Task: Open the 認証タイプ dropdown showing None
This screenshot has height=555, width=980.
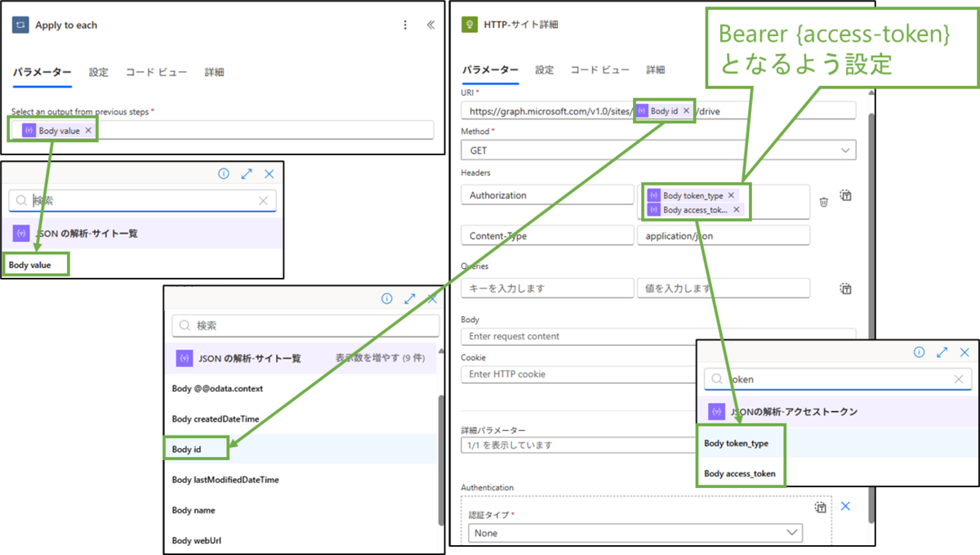Action: pyautogui.click(x=635, y=532)
